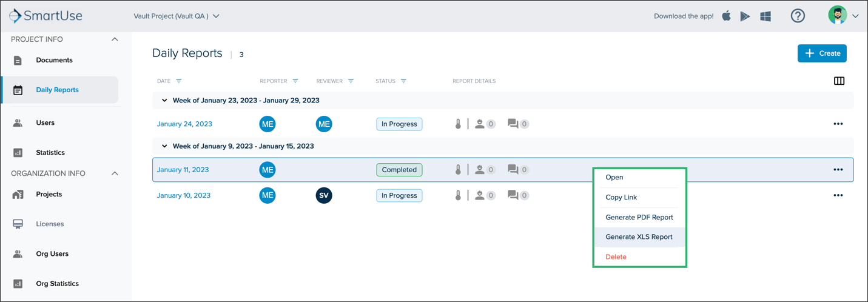868x302 pixels.
Task: Click the Google Play download icon
Action: click(x=745, y=16)
